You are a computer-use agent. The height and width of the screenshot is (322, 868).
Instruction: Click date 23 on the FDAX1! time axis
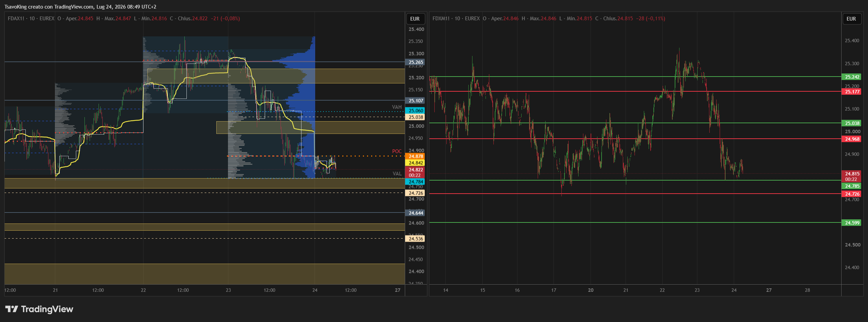tap(228, 290)
